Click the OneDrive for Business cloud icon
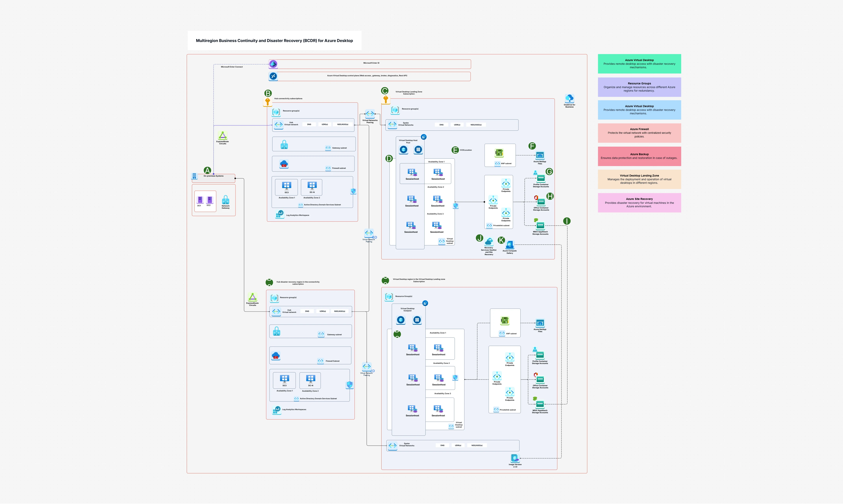 pyautogui.click(x=569, y=99)
